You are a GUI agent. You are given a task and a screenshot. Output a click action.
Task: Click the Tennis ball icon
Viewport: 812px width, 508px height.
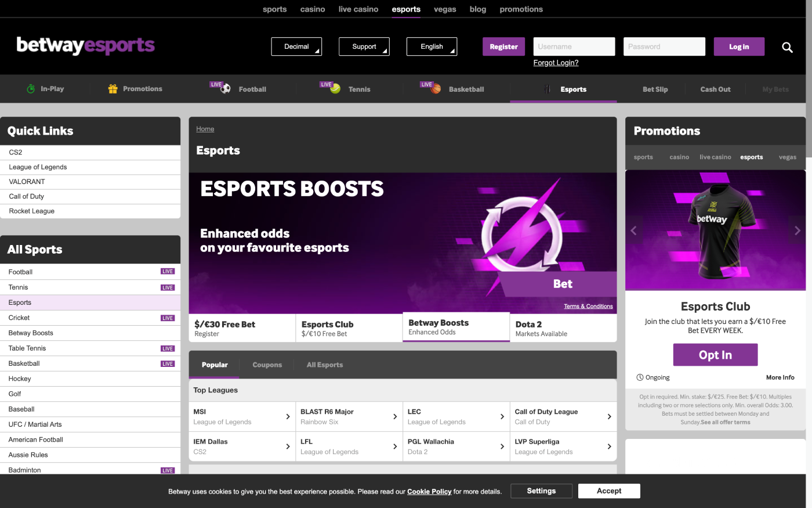[335, 89]
